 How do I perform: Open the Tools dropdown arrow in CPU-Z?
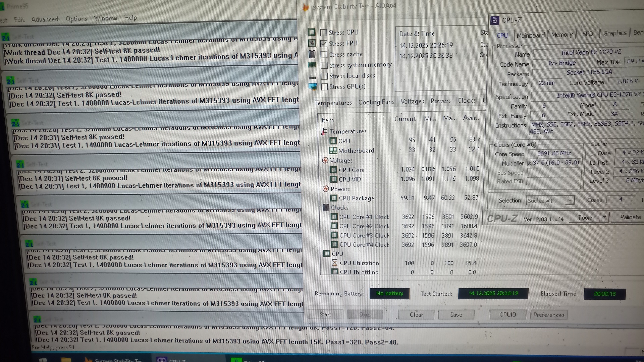coord(604,217)
